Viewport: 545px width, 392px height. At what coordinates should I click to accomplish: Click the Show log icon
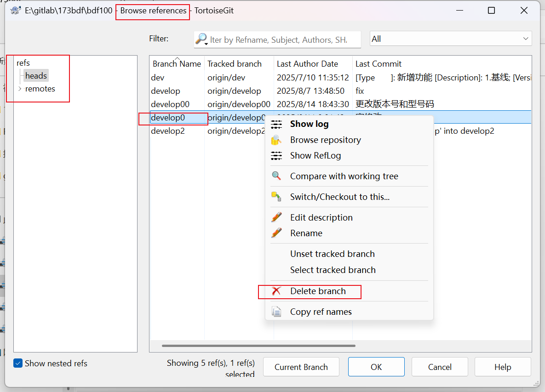276,124
